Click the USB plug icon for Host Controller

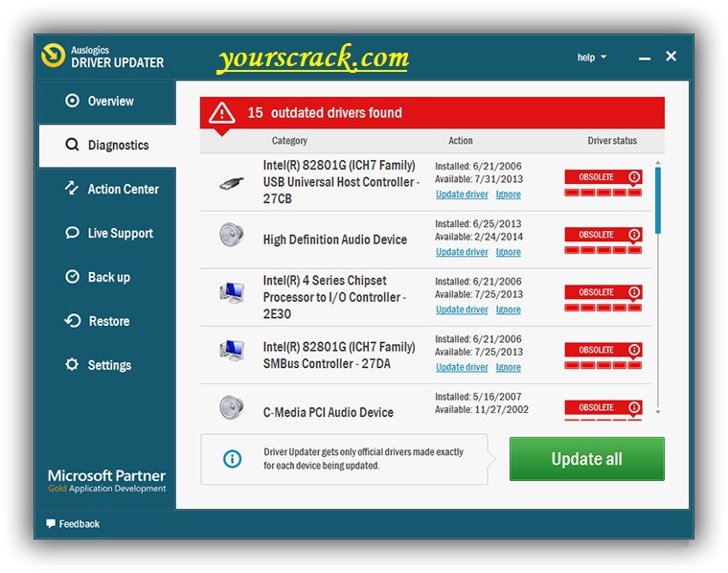coord(232,182)
